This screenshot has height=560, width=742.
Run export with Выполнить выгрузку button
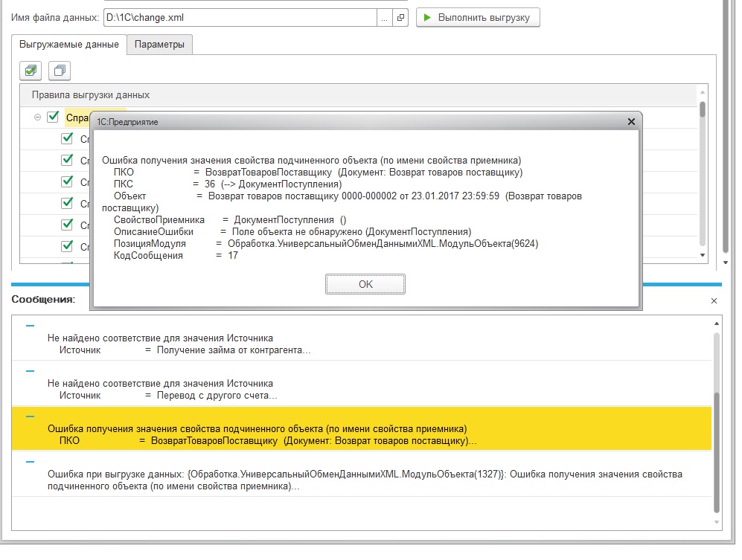coord(478,18)
